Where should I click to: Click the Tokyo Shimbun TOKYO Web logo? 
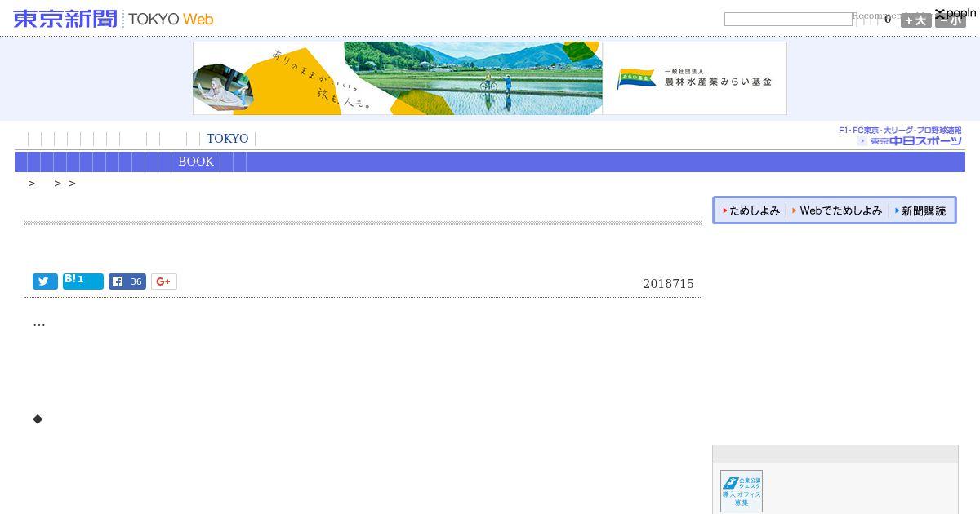114,19
